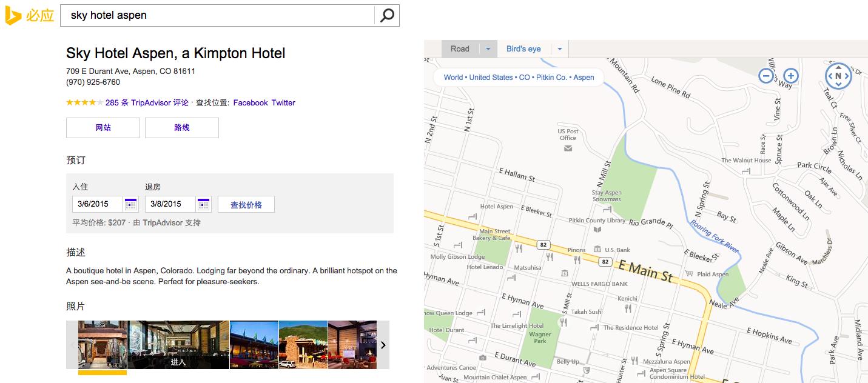Click the Plaid Aspen shopping cart icon
This screenshot has width=868, height=383.
[x=688, y=274]
